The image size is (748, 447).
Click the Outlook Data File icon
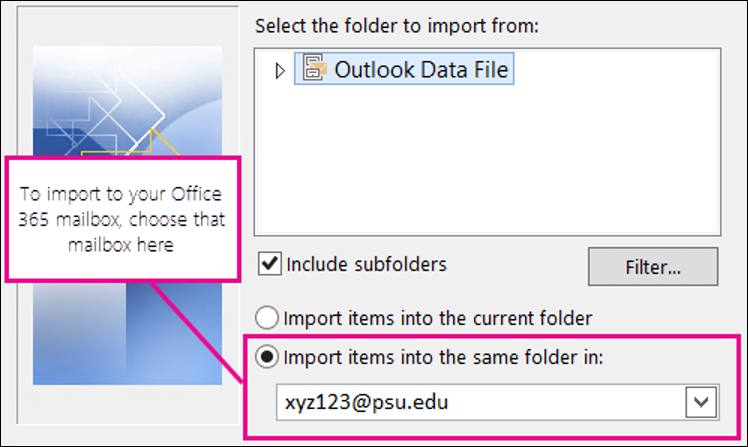314,70
